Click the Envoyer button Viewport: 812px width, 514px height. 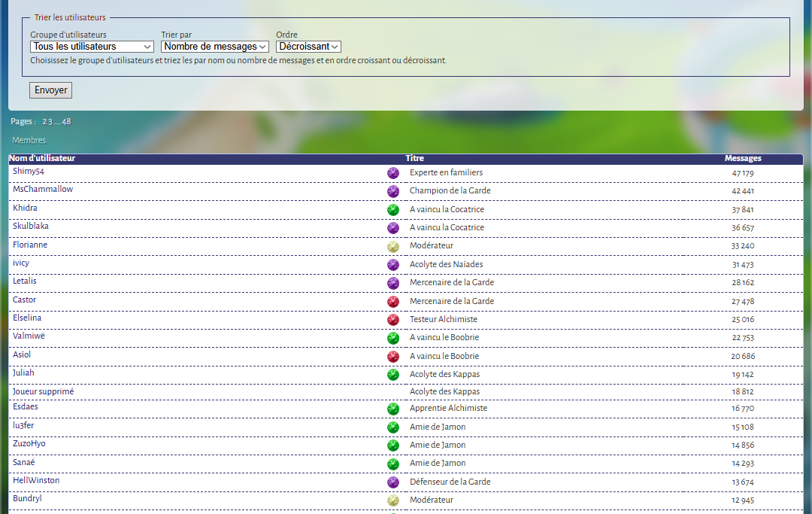coord(51,90)
